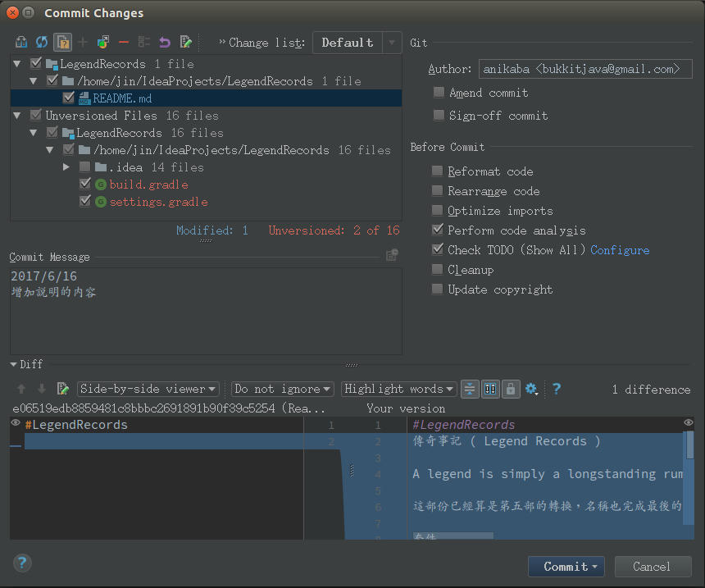The width and height of the screenshot is (705, 588).
Task: Go to next difference down arrow
Action: point(42,389)
